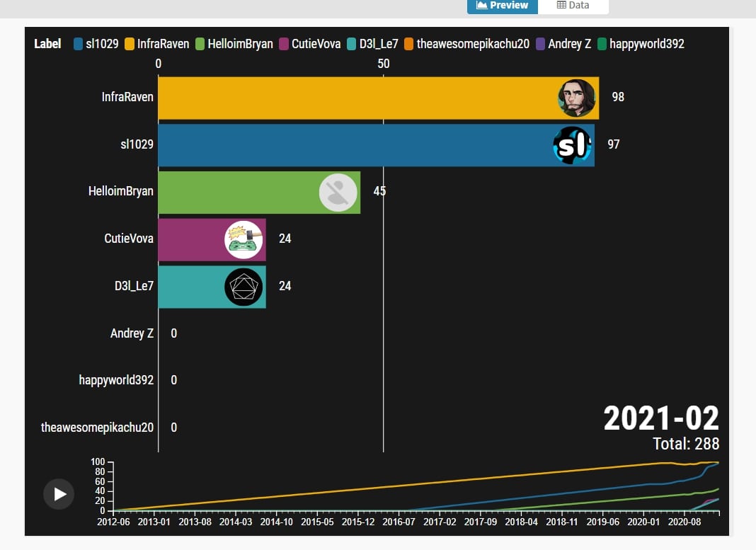Screen dimensions: 756x550
Task: Click the teal D3l_Le7 bar
Action: pyautogui.click(x=190, y=287)
